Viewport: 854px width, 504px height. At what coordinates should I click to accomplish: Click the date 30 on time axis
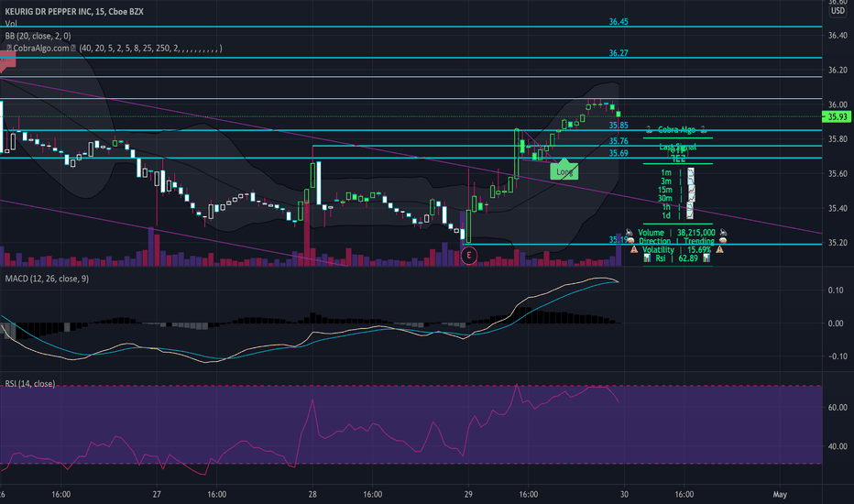tap(624, 494)
